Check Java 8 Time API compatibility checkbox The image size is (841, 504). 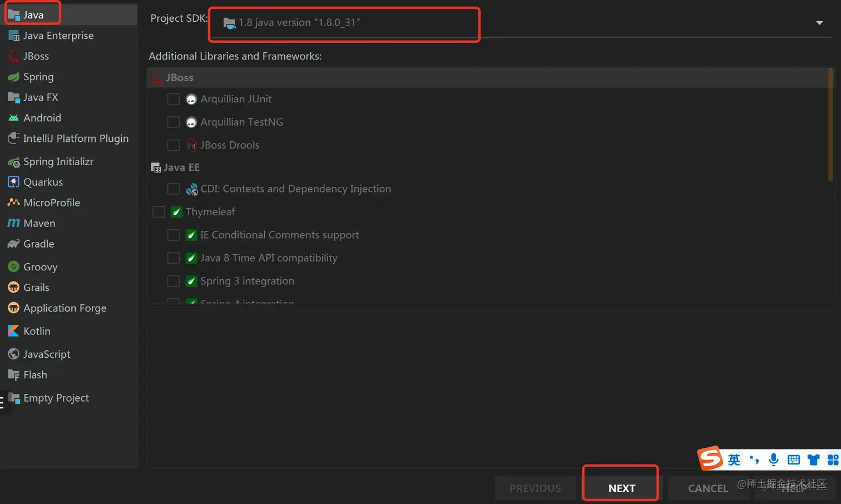tap(174, 258)
